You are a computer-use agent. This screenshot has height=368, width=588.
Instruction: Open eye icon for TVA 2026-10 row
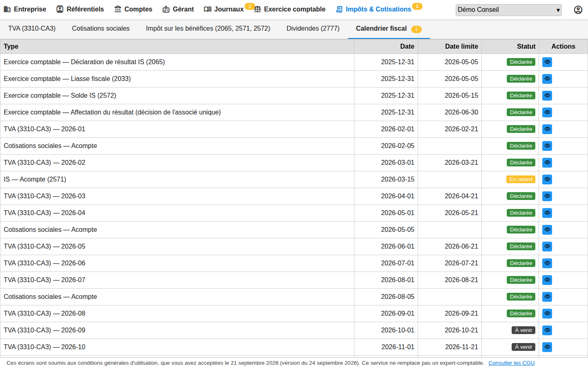tap(547, 347)
